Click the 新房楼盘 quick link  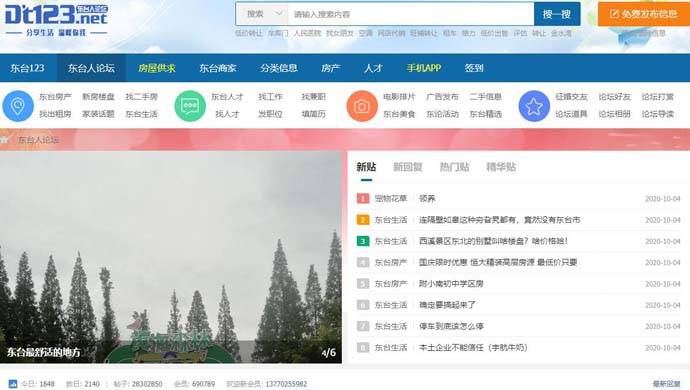98,96
